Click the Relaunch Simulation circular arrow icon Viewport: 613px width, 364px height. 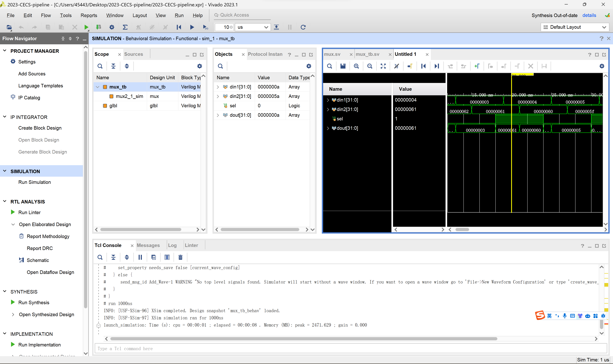point(303,27)
